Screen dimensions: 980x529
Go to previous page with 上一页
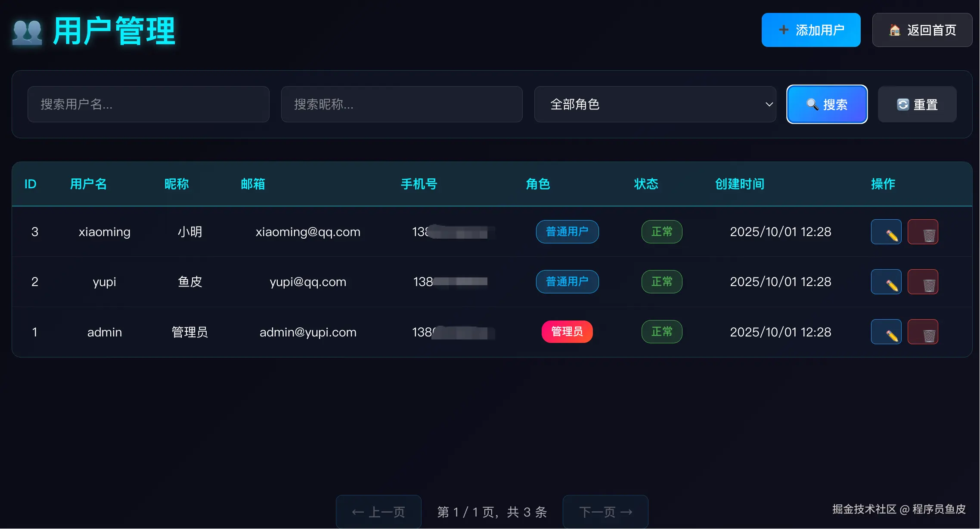[378, 512]
